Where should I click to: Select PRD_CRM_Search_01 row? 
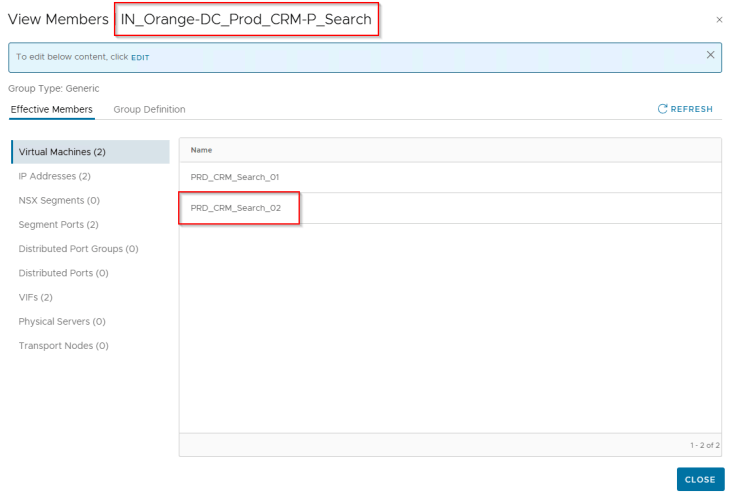pyautogui.click(x=235, y=177)
